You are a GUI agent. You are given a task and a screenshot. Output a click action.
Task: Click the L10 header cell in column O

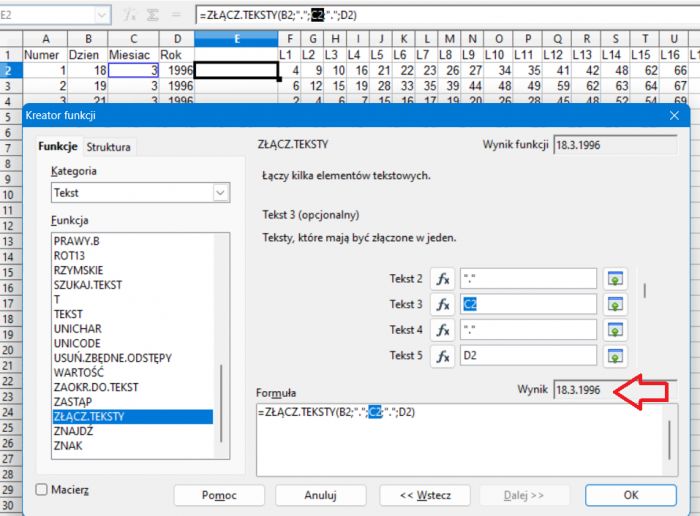(x=498, y=55)
